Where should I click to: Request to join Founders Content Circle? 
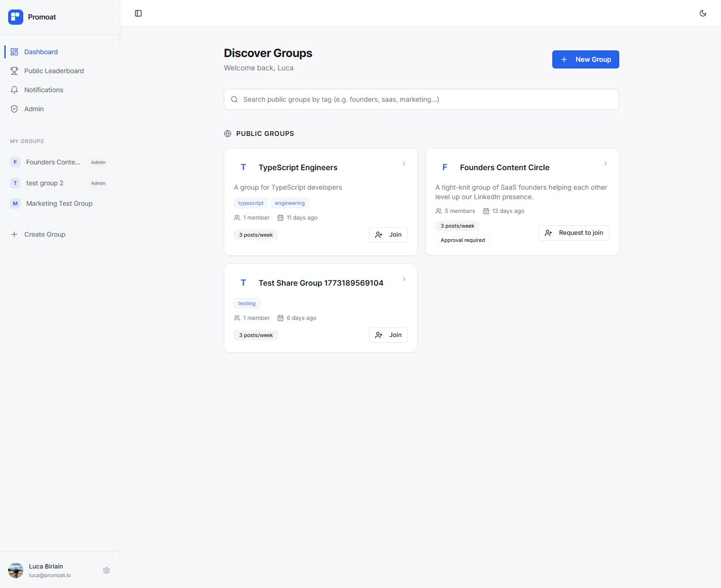574,233
